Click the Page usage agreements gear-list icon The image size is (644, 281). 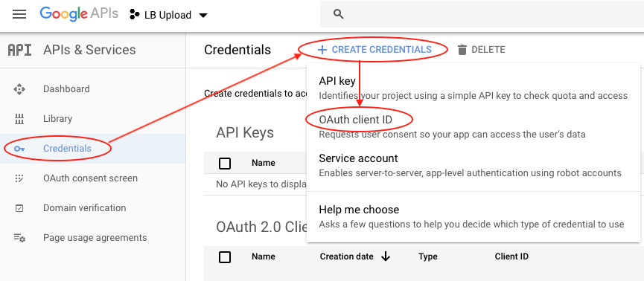tap(19, 238)
